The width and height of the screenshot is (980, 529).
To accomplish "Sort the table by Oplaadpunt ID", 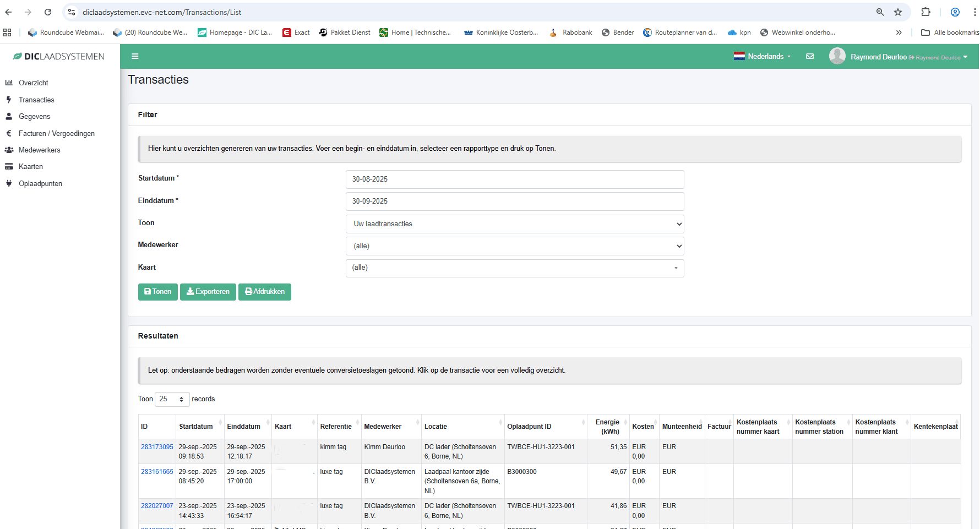I will 546,427.
